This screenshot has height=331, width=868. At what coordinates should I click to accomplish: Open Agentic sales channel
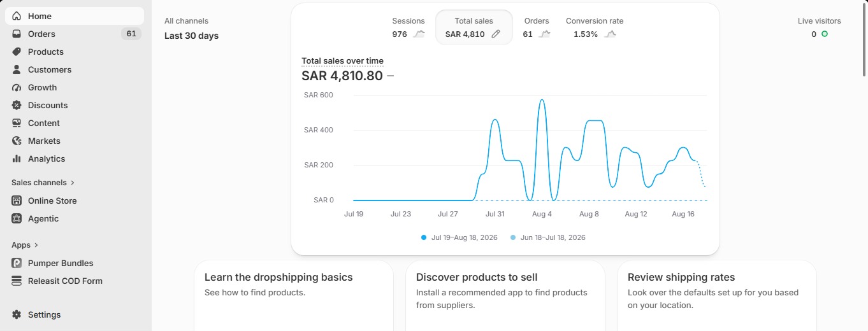pos(75,218)
